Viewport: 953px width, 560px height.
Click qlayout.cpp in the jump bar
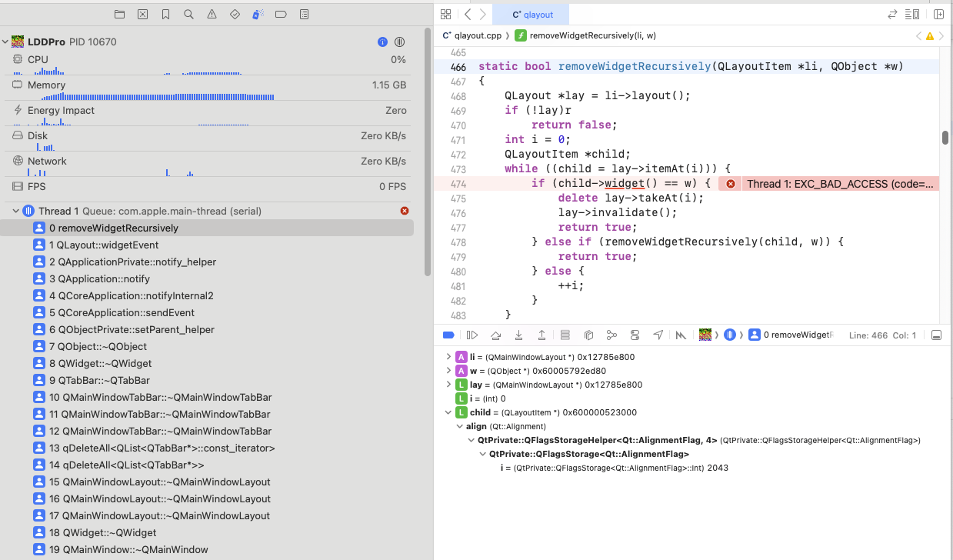(x=472, y=36)
